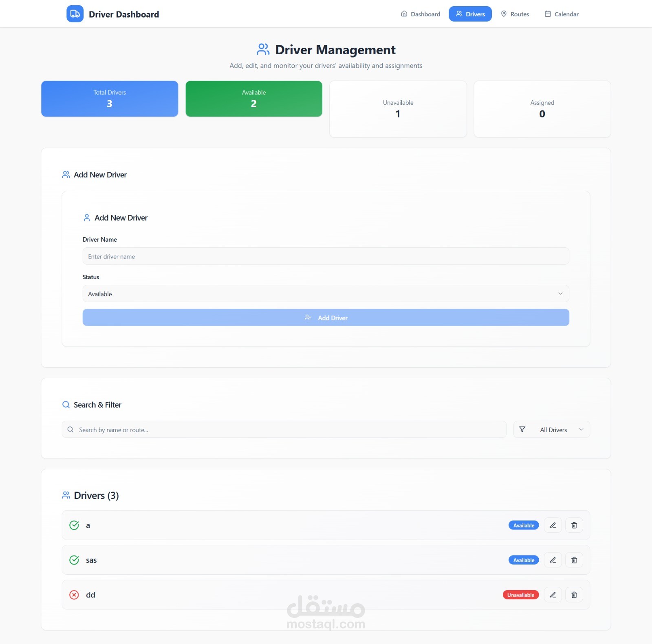Click the 'Driver Name' field label
This screenshot has height=644, width=652.
(100, 239)
